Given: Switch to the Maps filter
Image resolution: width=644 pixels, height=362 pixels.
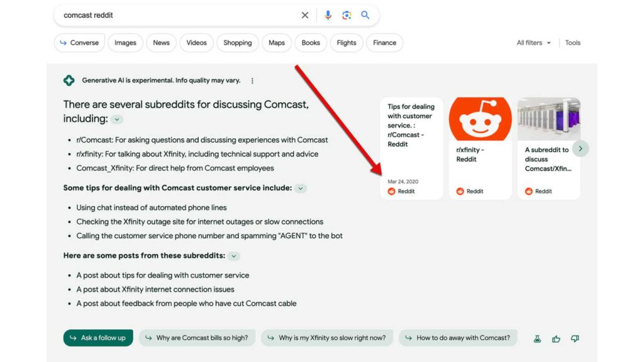Looking at the screenshot, I should click(x=277, y=43).
